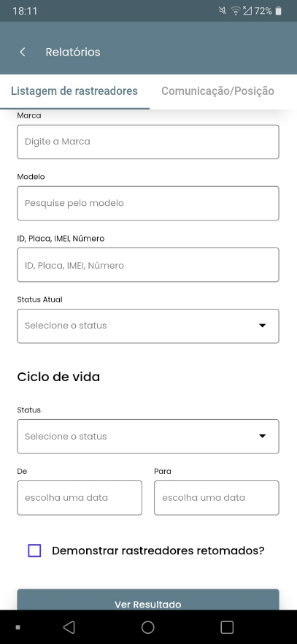Focus the Digite a Marca field

[x=148, y=142]
